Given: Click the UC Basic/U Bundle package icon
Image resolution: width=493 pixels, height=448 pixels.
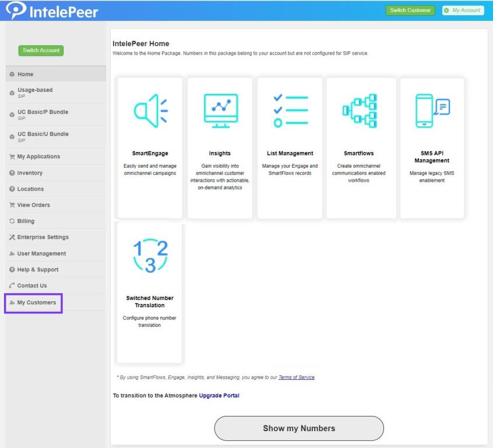Looking at the screenshot, I should pos(12,137).
